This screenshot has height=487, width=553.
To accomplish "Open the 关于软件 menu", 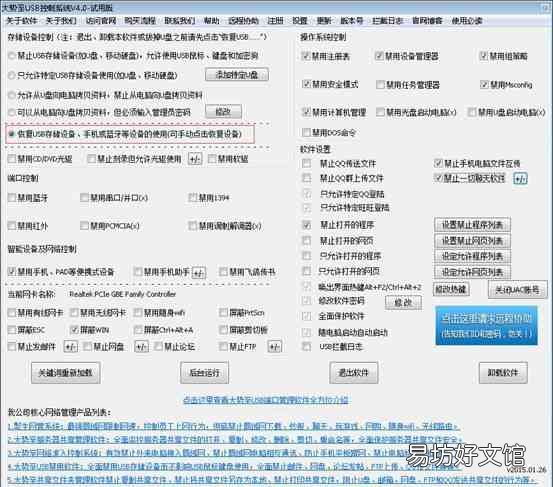I will 22,21.
